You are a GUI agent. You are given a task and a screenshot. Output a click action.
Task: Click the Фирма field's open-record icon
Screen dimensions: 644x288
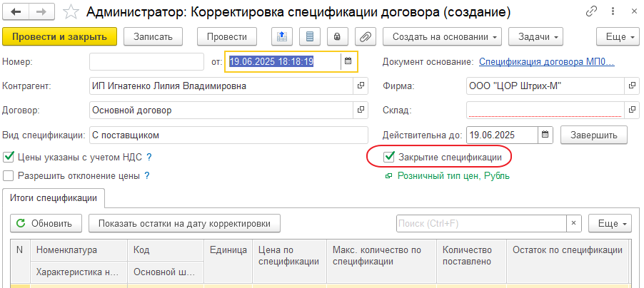click(x=632, y=86)
